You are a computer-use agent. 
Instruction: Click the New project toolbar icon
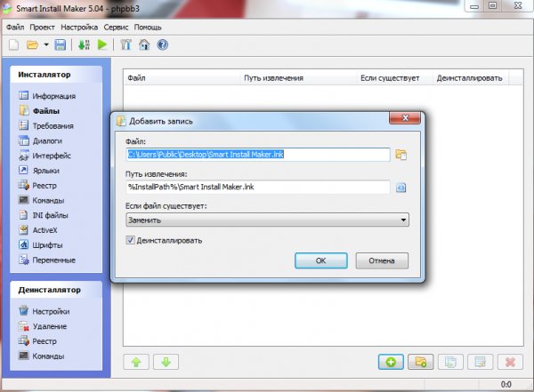click(x=14, y=44)
